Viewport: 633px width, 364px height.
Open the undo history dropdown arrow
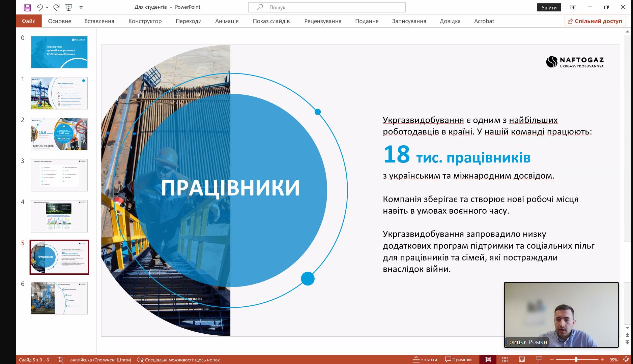(x=47, y=7)
